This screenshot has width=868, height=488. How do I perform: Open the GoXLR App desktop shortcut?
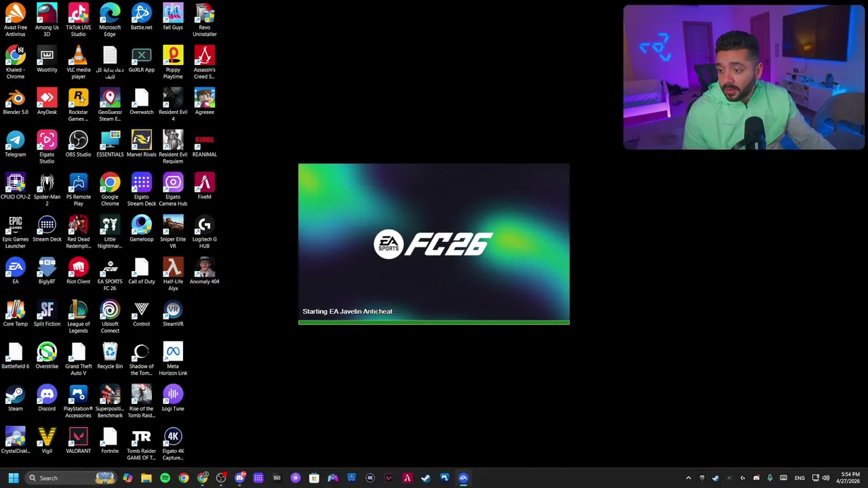[141, 60]
